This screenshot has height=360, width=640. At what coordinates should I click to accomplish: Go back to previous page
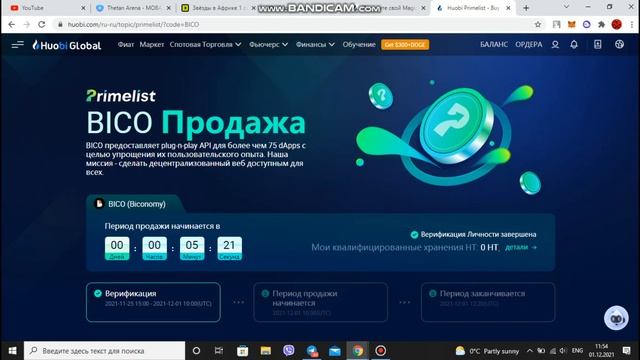(x=11, y=24)
